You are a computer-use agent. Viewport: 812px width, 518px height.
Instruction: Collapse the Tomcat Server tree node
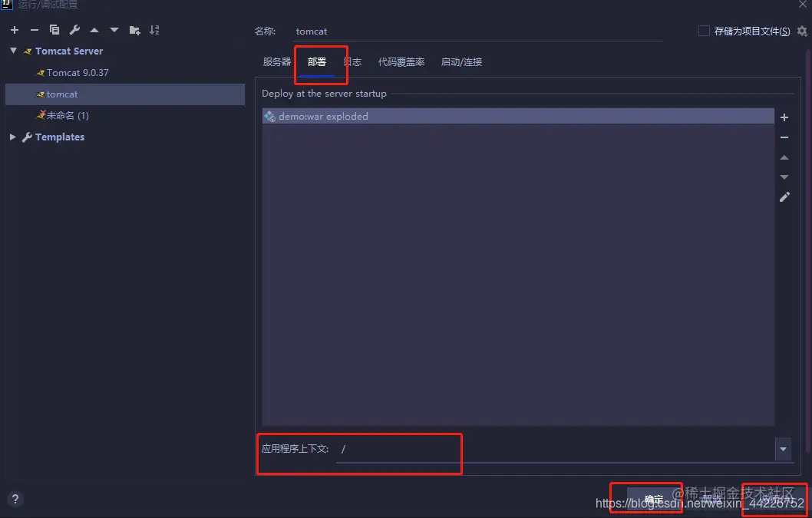coord(12,51)
